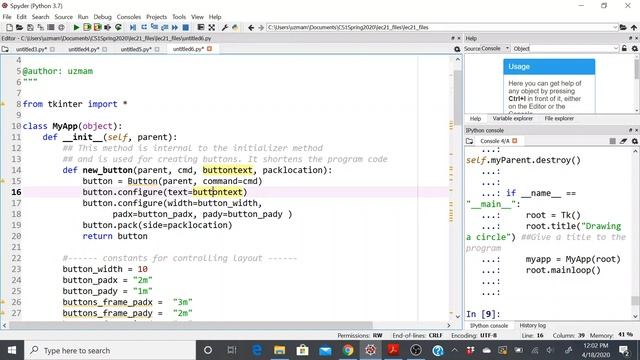Run file with green play button
Screen dimensions: 640x360
pyautogui.click(x=76, y=27)
